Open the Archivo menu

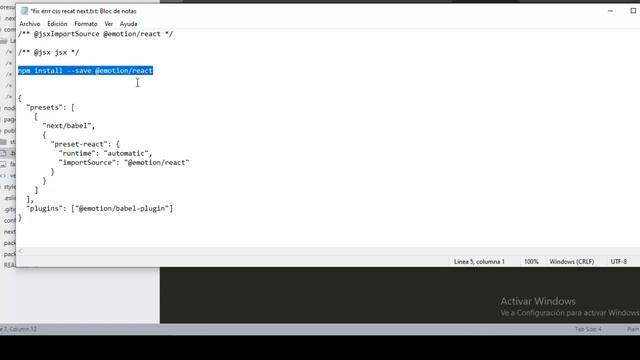30,24
